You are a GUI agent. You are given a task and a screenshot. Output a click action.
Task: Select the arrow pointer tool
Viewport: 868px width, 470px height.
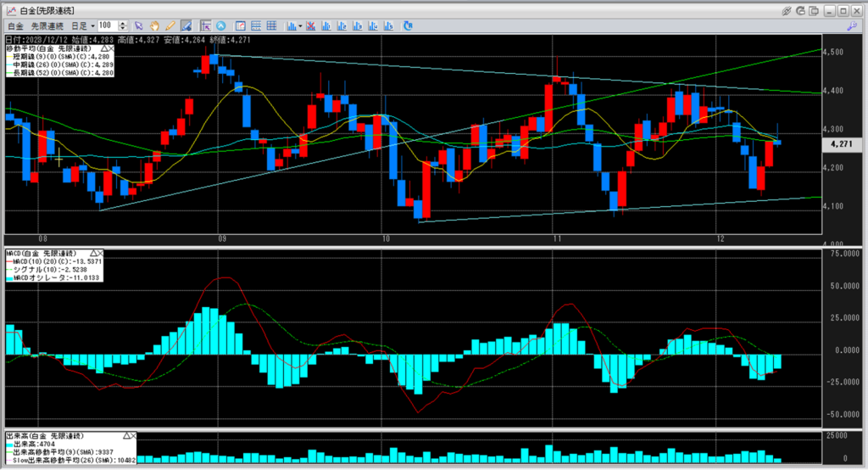pos(138,25)
